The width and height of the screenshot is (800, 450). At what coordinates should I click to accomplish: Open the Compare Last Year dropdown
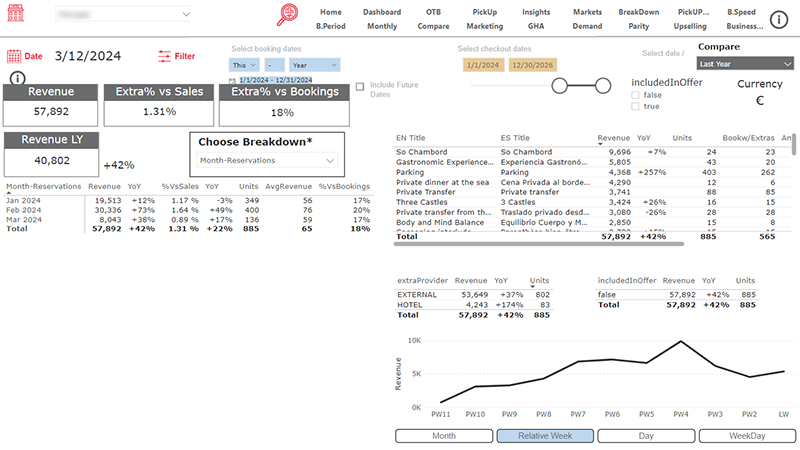[x=745, y=64]
